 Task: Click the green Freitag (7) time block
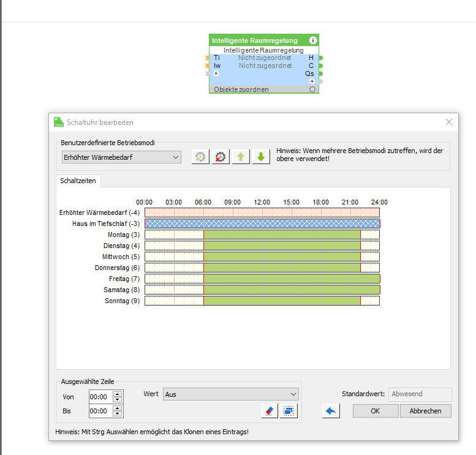[292, 279]
